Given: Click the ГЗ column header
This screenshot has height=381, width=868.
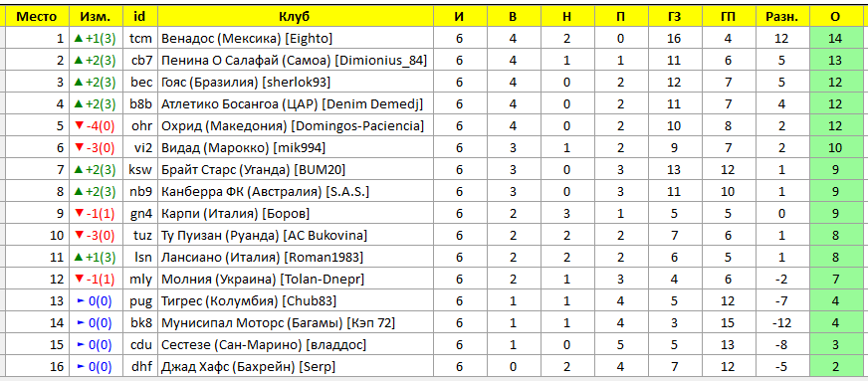Looking at the screenshot, I should tap(674, 17).
